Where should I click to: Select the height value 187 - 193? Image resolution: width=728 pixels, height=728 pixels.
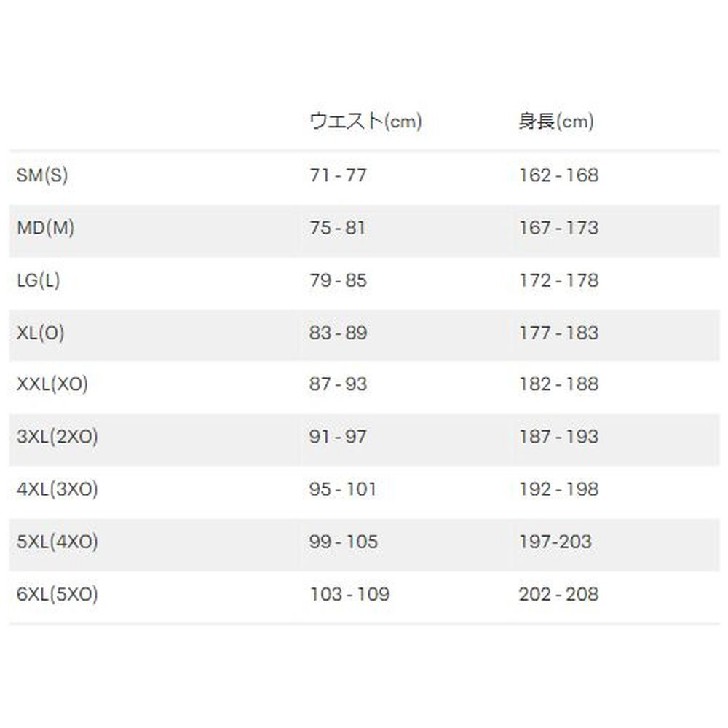tap(558, 437)
